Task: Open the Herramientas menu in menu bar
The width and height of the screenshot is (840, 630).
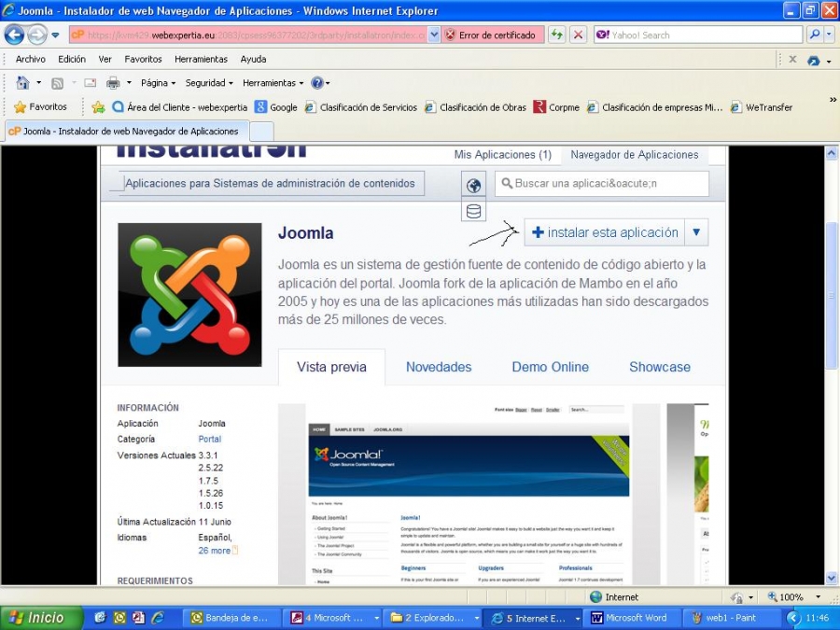Action: point(201,60)
